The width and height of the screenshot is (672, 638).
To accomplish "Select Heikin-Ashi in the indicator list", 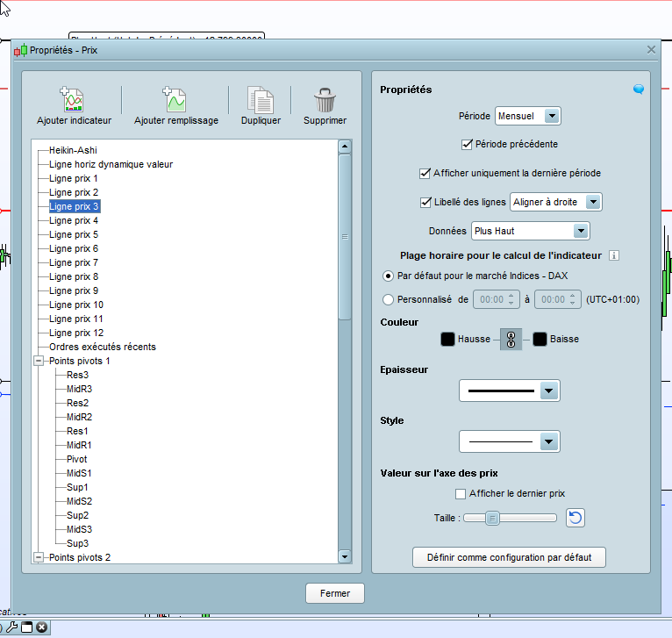I will point(73,150).
